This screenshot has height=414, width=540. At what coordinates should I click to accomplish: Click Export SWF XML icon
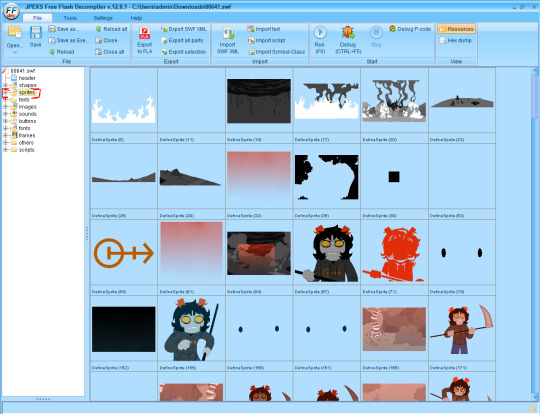coord(164,29)
